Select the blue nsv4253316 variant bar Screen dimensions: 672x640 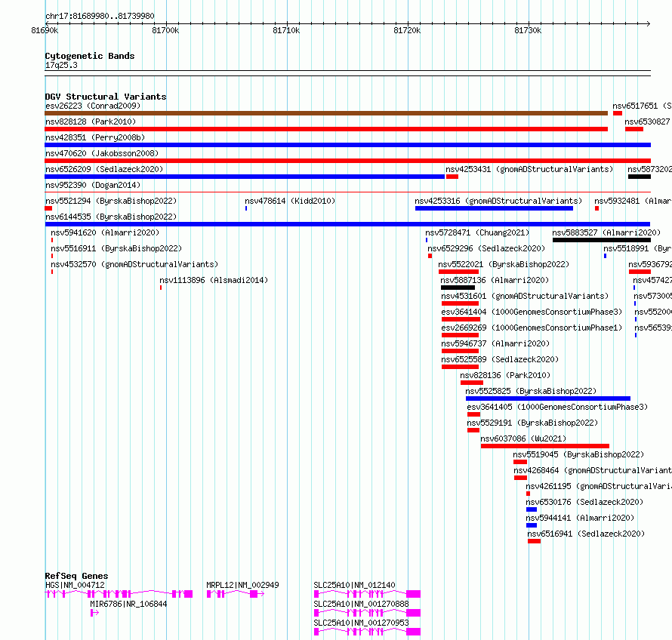pyautogui.click(x=494, y=208)
